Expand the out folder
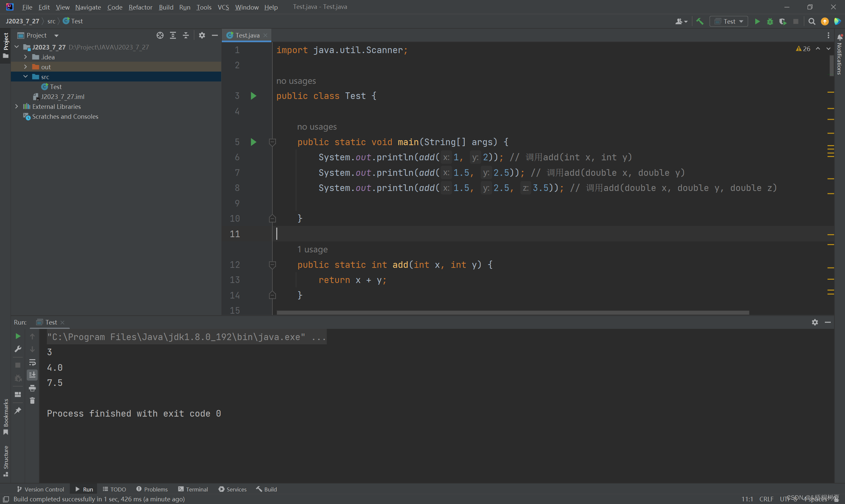The height and width of the screenshot is (504, 845). 25,67
